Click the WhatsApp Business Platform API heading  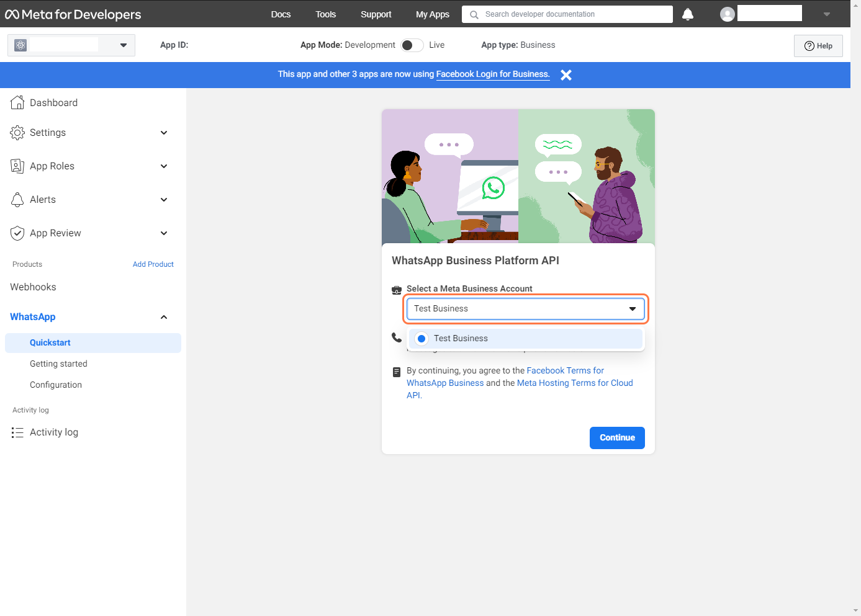coord(476,261)
